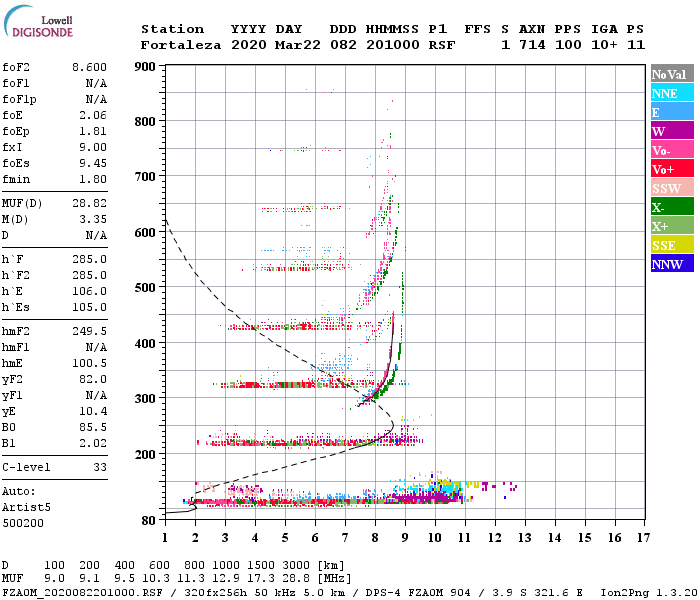
Task: Select the No Val legend swatch
Action: coord(672,74)
